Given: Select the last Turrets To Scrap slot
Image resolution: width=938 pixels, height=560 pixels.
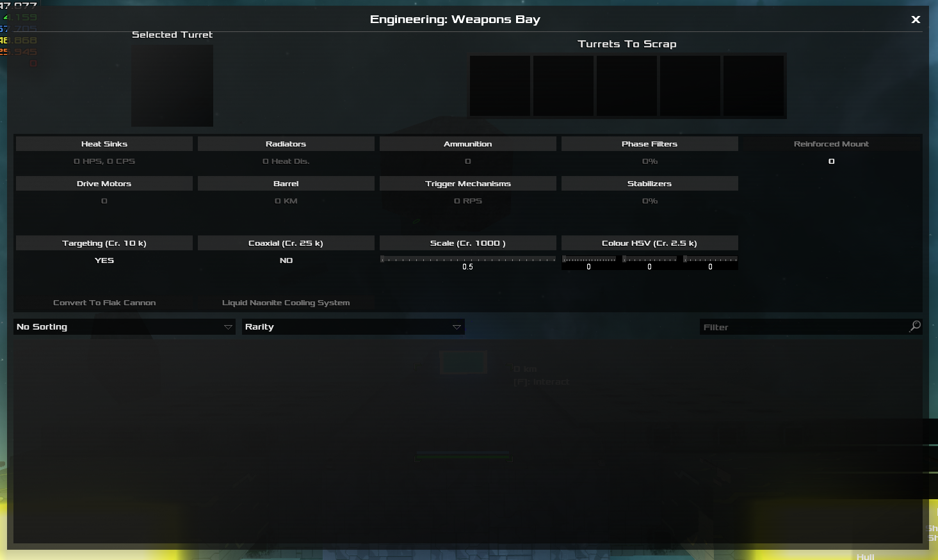Looking at the screenshot, I should click(754, 86).
